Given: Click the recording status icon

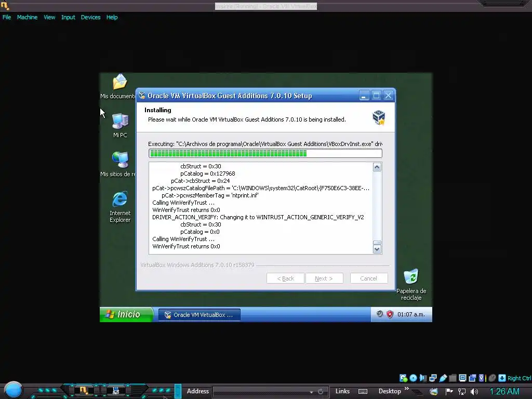Looking at the screenshot, I should click(x=472, y=378).
